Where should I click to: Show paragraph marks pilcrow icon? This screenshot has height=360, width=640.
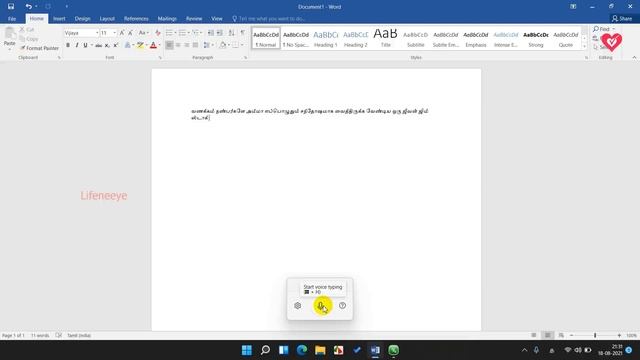pos(242,33)
